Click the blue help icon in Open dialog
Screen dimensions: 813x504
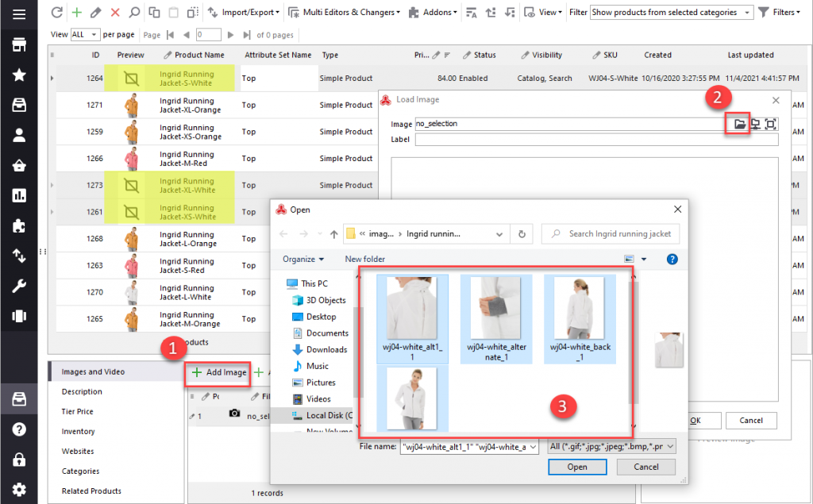[x=672, y=259]
